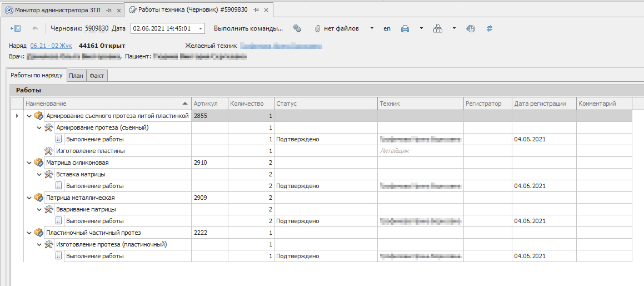Switch to the План tab
This screenshot has height=286, width=644.
(76, 76)
